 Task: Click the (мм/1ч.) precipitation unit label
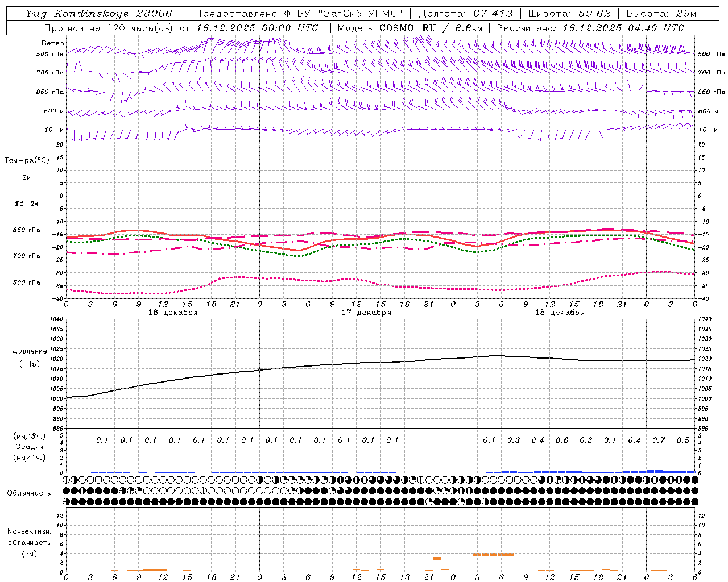coord(30,458)
